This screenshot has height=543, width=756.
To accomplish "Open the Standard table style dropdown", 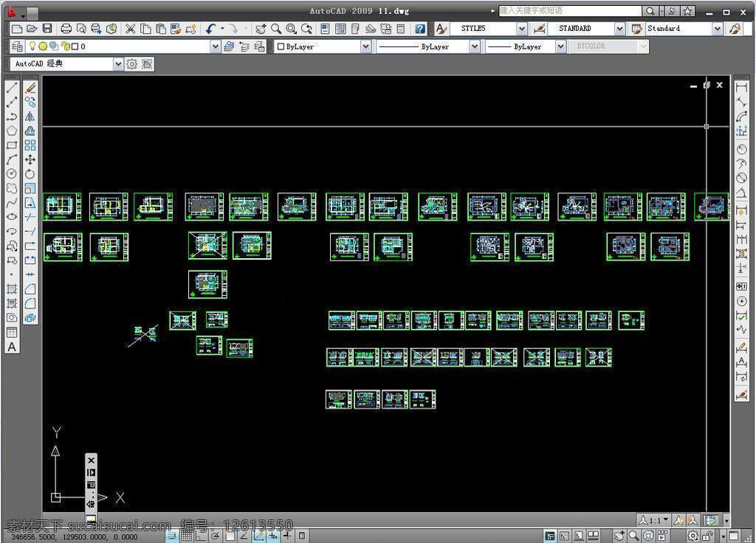I will 718,29.
